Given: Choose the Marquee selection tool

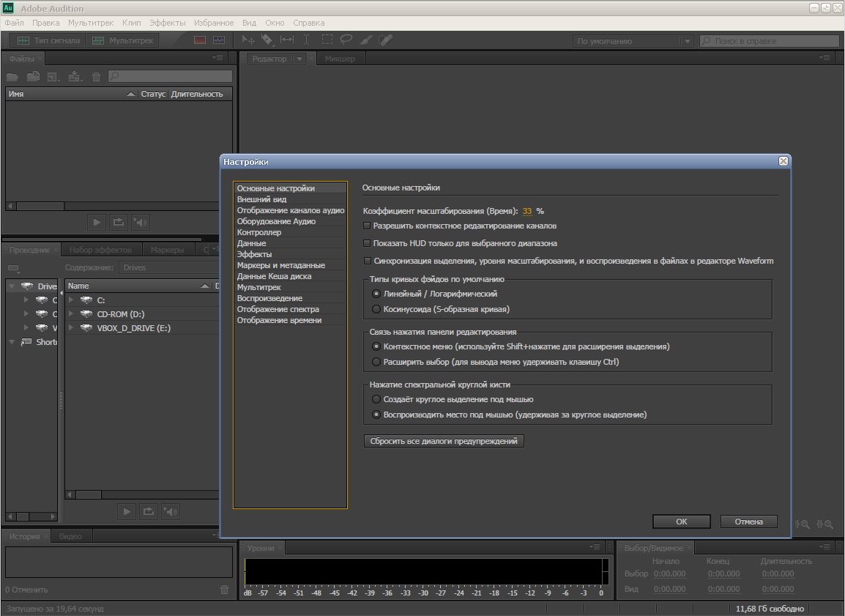Looking at the screenshot, I should click(x=327, y=41).
